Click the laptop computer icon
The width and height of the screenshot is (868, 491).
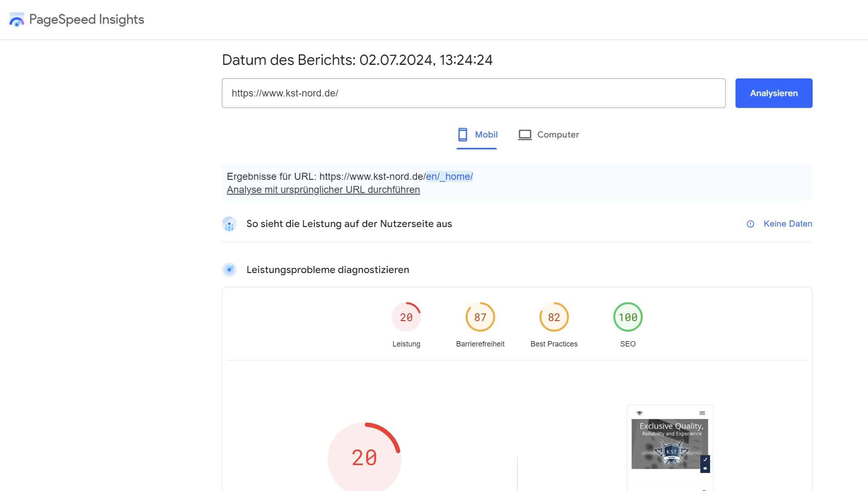pyautogui.click(x=525, y=135)
